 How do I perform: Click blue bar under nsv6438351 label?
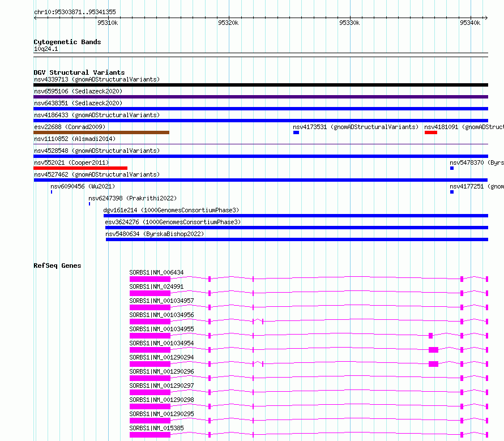pyautogui.click(x=260, y=109)
